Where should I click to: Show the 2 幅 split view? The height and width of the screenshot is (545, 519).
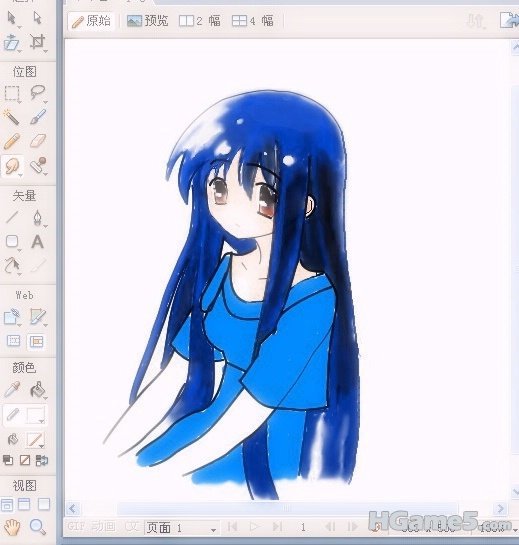coord(200,21)
